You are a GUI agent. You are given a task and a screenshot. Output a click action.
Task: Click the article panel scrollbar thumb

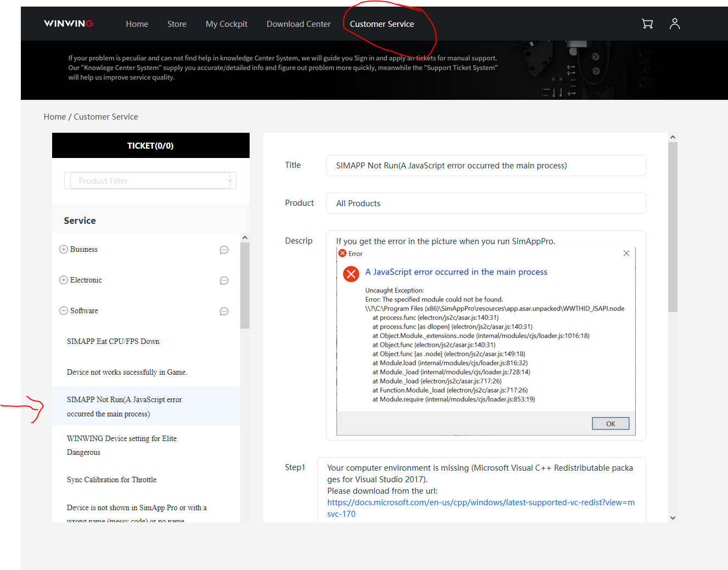[673, 227]
